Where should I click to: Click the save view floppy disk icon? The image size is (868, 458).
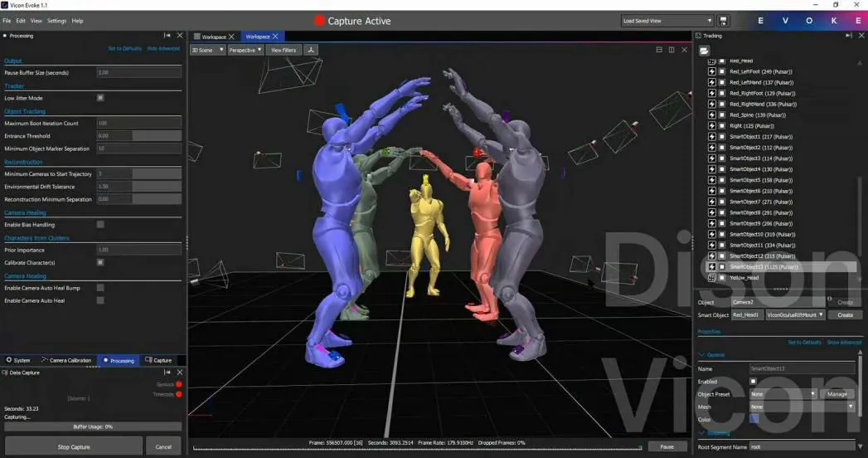click(x=723, y=21)
